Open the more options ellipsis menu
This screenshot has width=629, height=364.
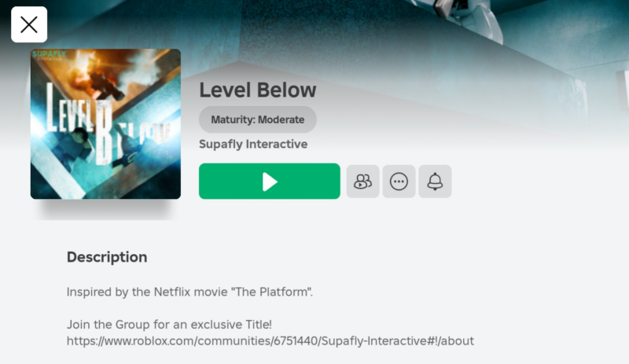tap(399, 182)
